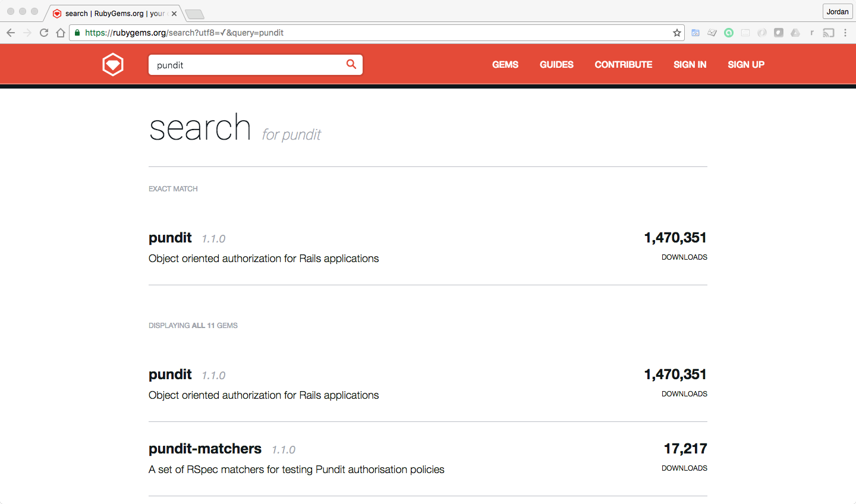Click the pundit-matchers description text
Image resolution: width=856 pixels, height=504 pixels.
pos(297,470)
